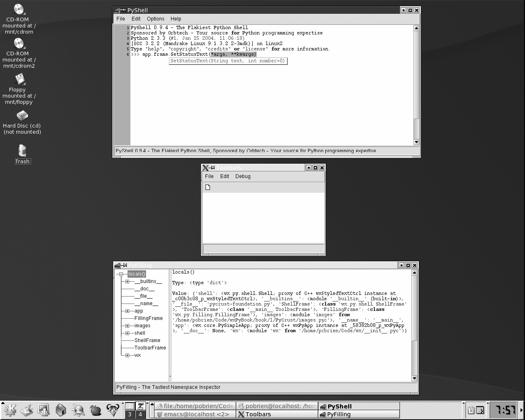Expand the __builtins__ tree node
Screen dimensions: 525x420
[127, 281]
